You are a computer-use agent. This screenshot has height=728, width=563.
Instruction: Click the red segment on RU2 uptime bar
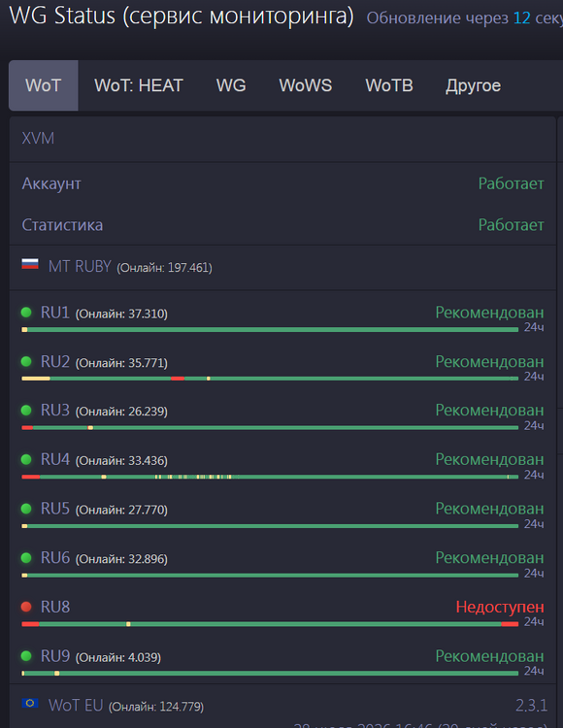pos(178,379)
